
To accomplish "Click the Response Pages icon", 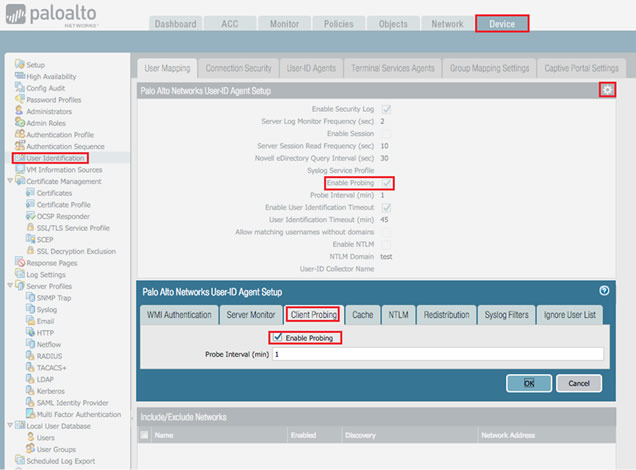I will [19, 262].
